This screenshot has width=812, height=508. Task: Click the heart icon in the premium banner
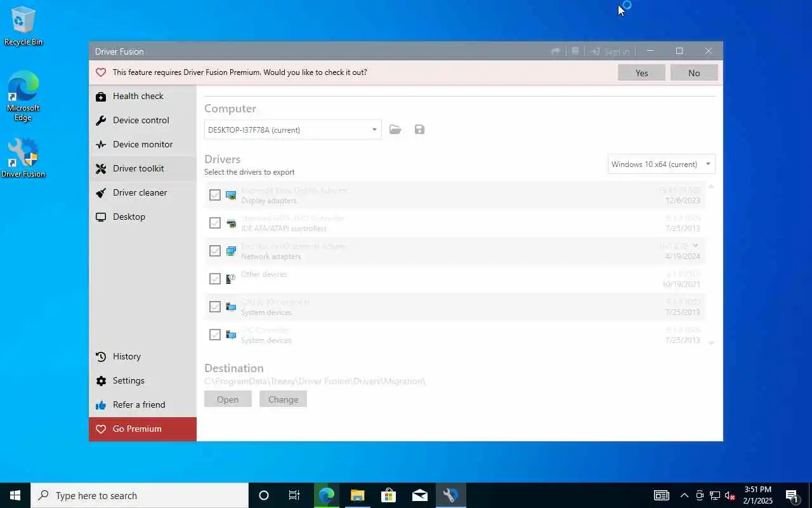100,72
